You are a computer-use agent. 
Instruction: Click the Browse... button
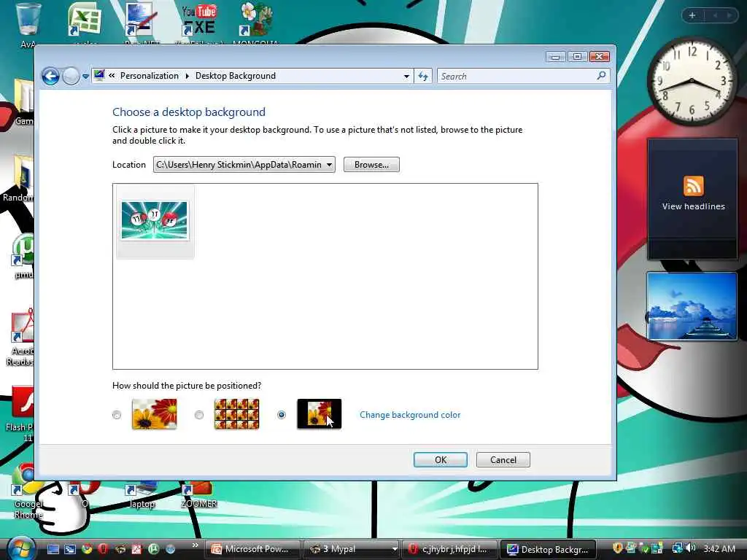pos(371,165)
